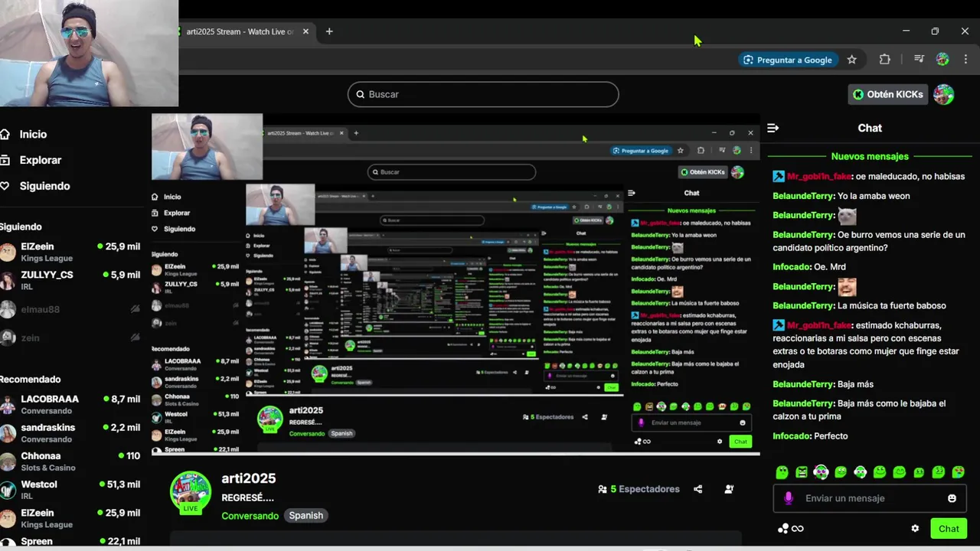Open Chrome media controls icon
Viewport: 980px width, 551px height.
[x=919, y=60]
